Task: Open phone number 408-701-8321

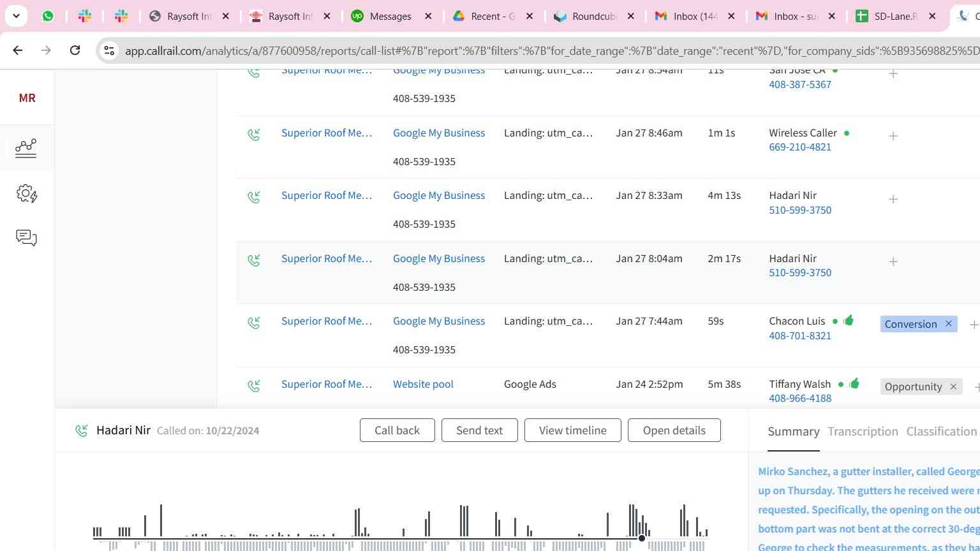Action: (x=800, y=335)
